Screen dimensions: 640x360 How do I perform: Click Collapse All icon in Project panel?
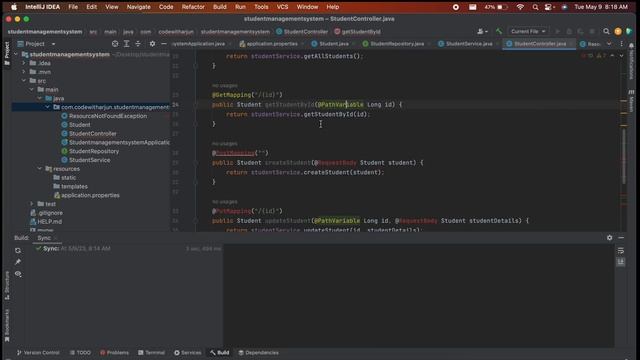pos(138,44)
